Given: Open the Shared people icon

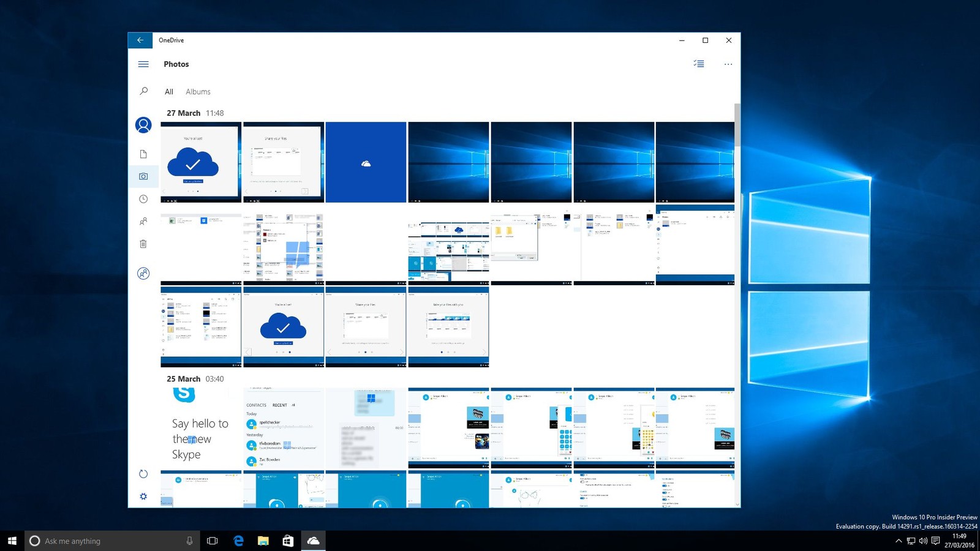Looking at the screenshot, I should pyautogui.click(x=143, y=222).
